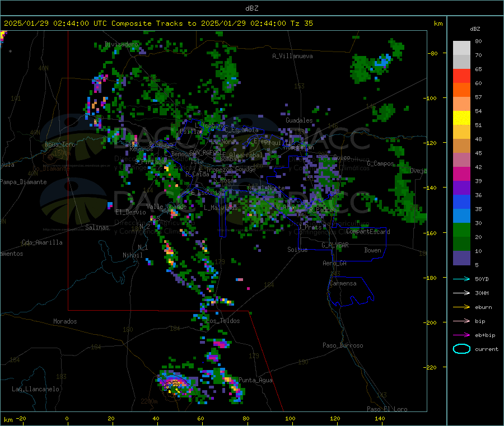The height and width of the screenshot is (426, 504).
Task: Click the Lag.Llancanelo map label
Action: coord(35,389)
